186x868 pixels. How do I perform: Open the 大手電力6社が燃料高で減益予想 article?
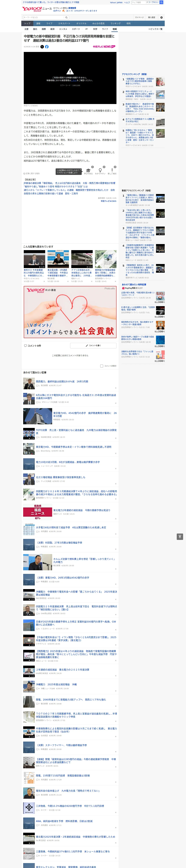pos(71,527)
